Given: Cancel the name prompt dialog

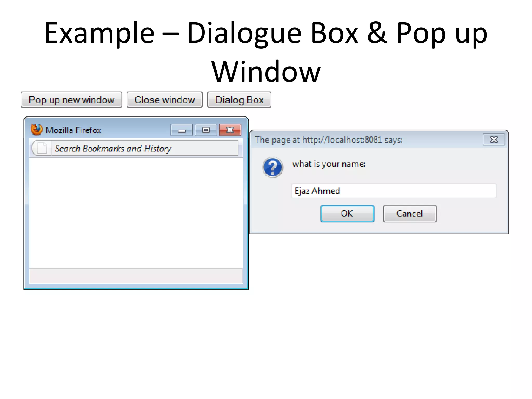Looking at the screenshot, I should [x=410, y=214].
